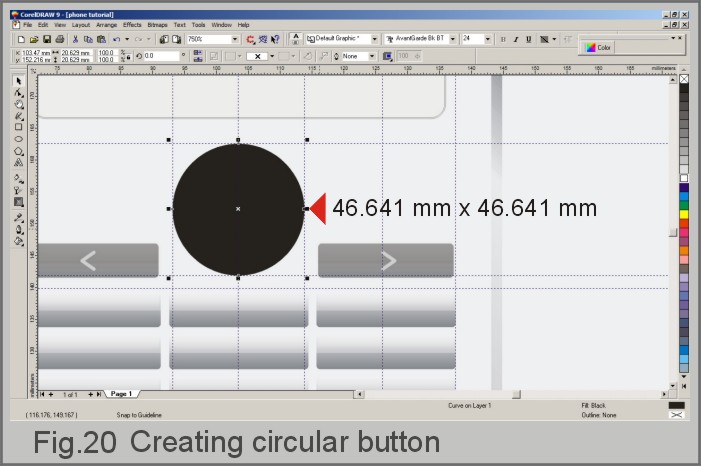
Task: Open the Color docker tab
Action: pos(598,47)
